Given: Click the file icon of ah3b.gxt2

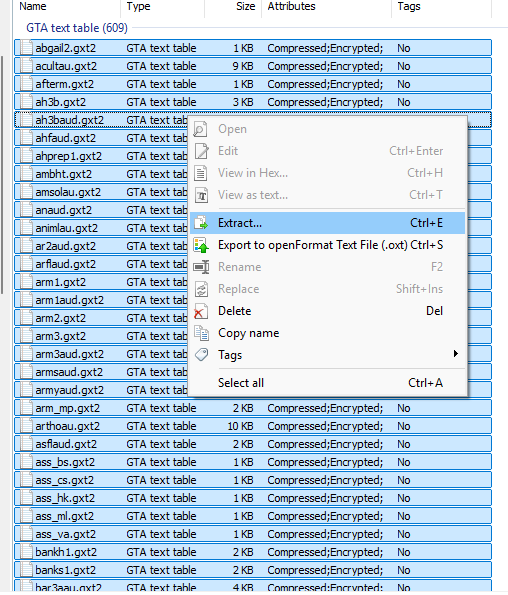Looking at the screenshot, I should (x=26, y=102).
